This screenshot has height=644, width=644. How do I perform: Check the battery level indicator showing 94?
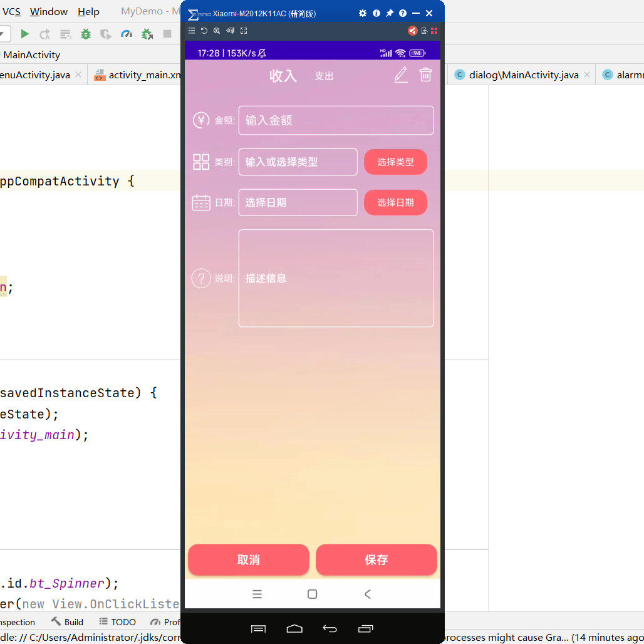[416, 53]
